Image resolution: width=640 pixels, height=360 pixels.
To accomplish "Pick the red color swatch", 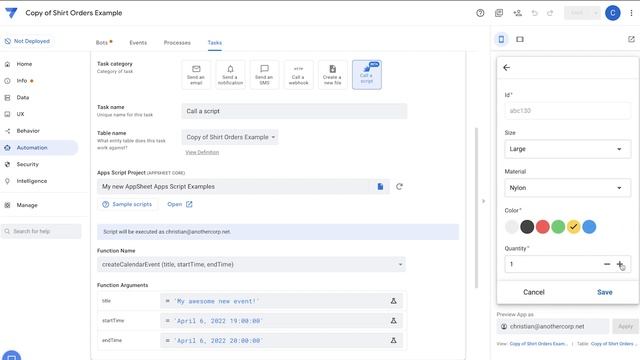I will coord(542,227).
